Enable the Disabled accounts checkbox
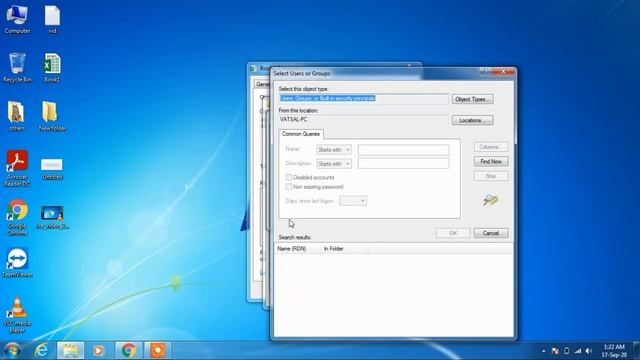The width and height of the screenshot is (640, 360). pos(289,177)
